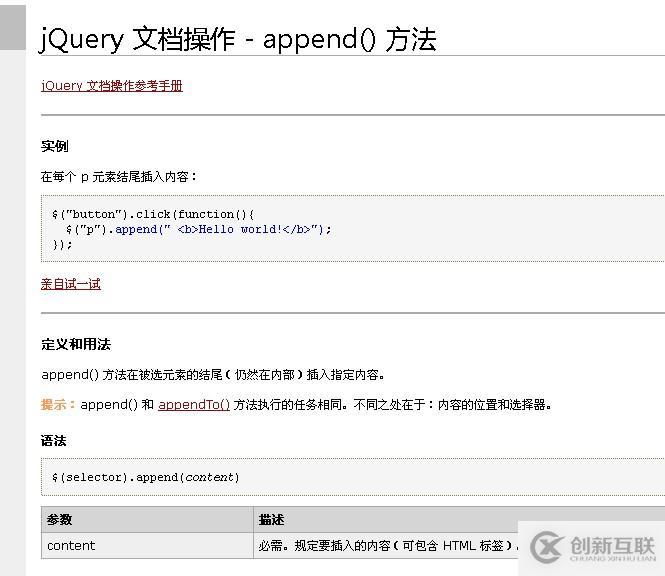Select the 'content' parameter table cell
This screenshot has width=665, height=576.
71,546
